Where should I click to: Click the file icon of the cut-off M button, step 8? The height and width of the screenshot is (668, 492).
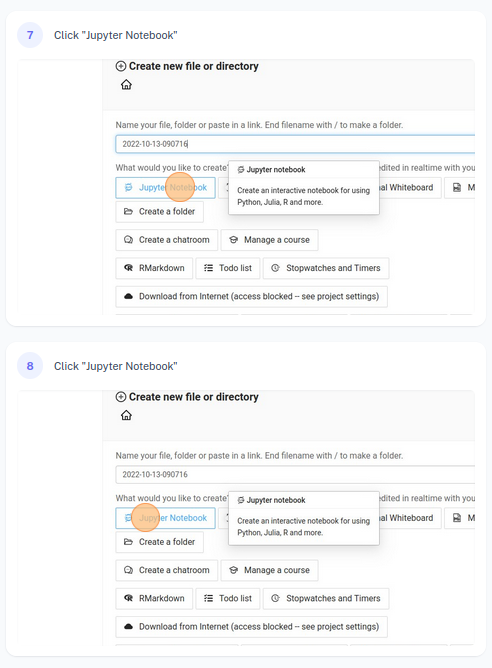[457, 518]
